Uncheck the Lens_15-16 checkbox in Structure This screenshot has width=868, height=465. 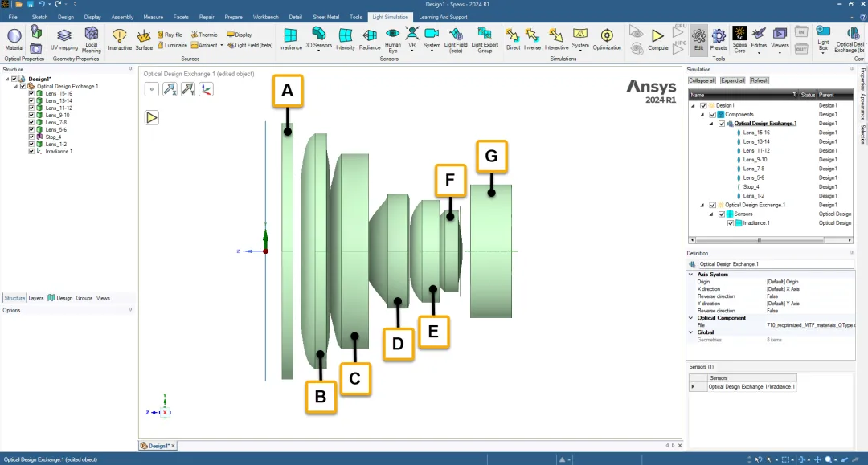[31, 93]
